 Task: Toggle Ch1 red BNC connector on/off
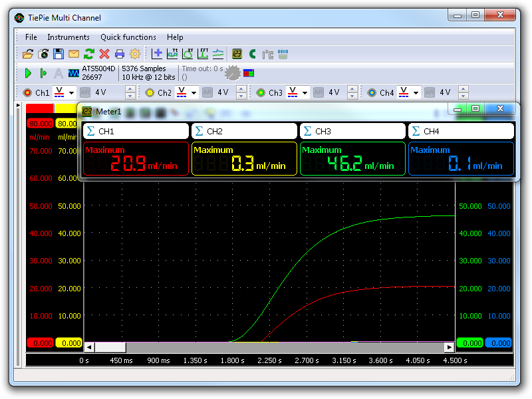pyautogui.click(x=27, y=92)
